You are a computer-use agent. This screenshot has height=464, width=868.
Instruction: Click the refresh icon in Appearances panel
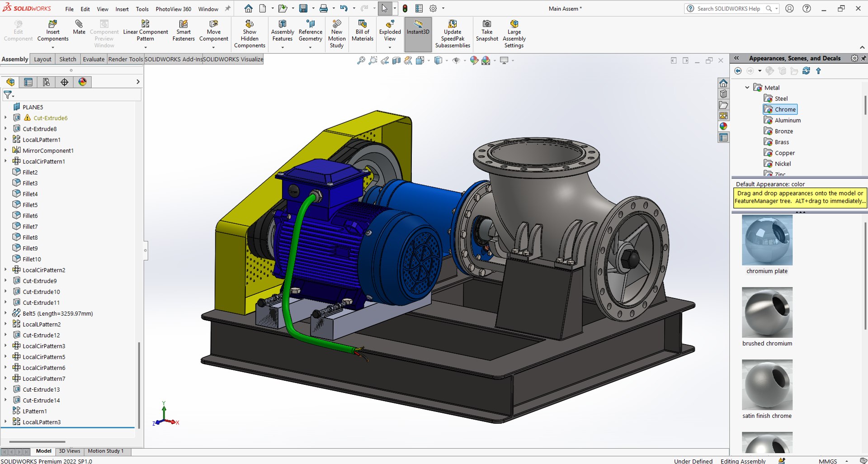point(806,71)
